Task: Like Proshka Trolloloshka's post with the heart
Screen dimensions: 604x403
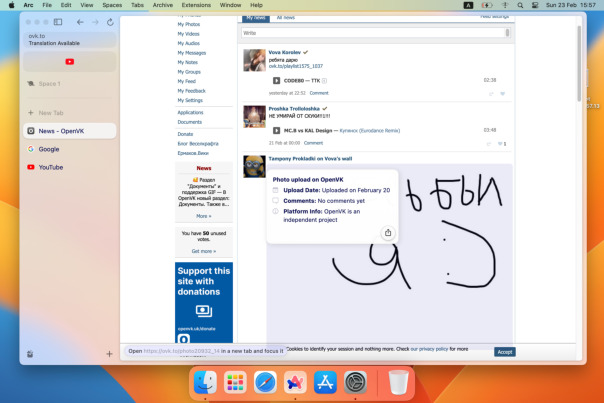Action: tap(501, 143)
